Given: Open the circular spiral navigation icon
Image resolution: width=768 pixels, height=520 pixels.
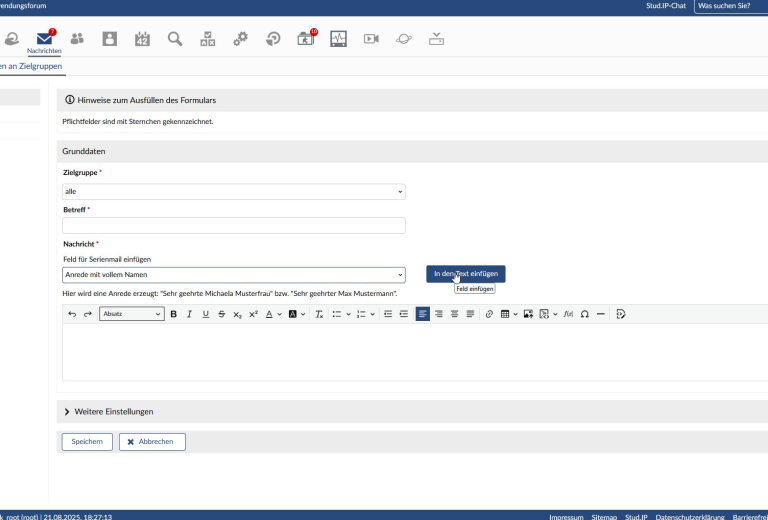Looking at the screenshot, I should [273, 39].
